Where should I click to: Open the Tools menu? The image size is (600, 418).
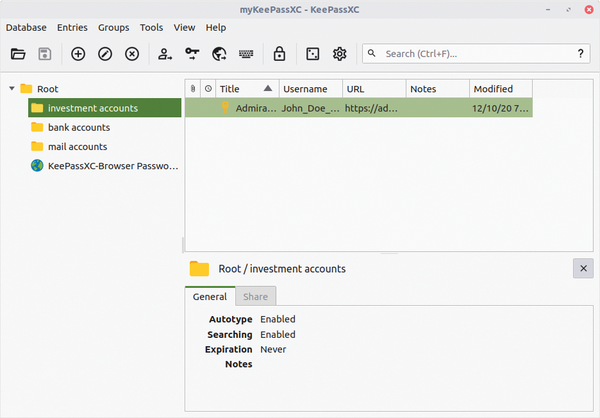[x=151, y=28]
